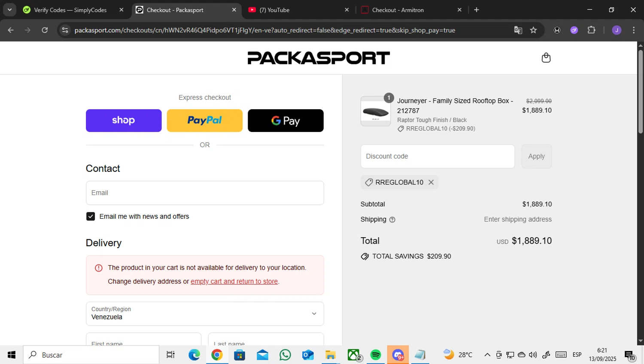Open File Explorer from taskbar
The width and height of the screenshot is (644, 364).
[x=330, y=355]
